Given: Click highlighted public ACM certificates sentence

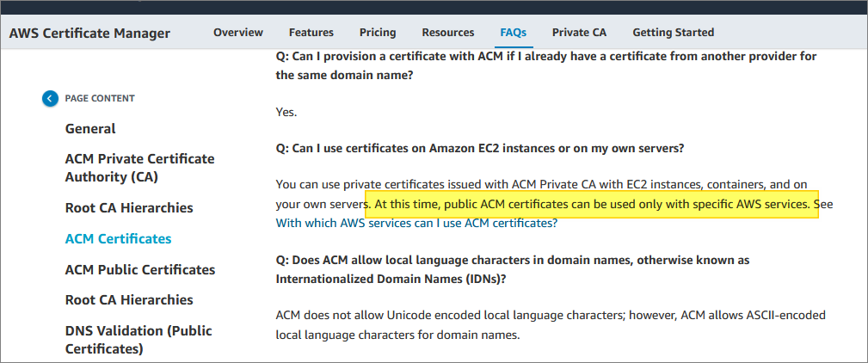Looking at the screenshot, I should [x=592, y=205].
